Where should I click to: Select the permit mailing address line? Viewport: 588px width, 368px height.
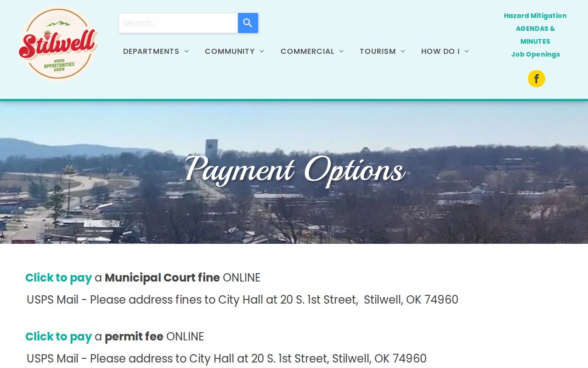[x=226, y=359]
